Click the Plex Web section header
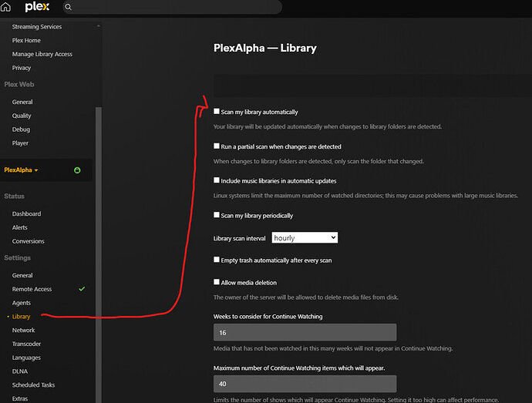Screen dimensions: 532x403 19,85
